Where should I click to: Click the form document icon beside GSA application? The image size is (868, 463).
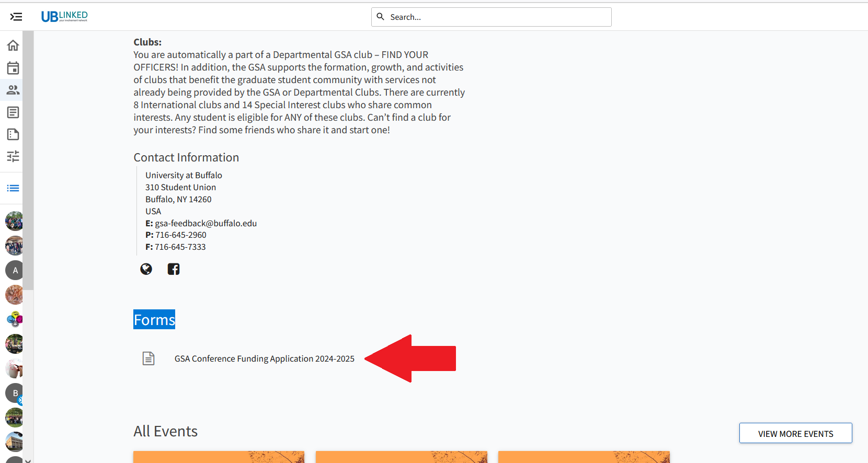(149, 358)
